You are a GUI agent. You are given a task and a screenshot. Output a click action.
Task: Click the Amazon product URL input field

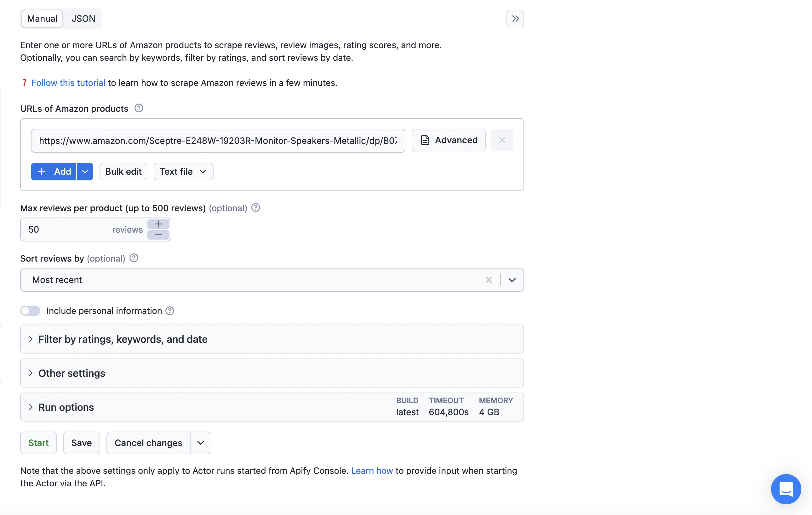[218, 140]
